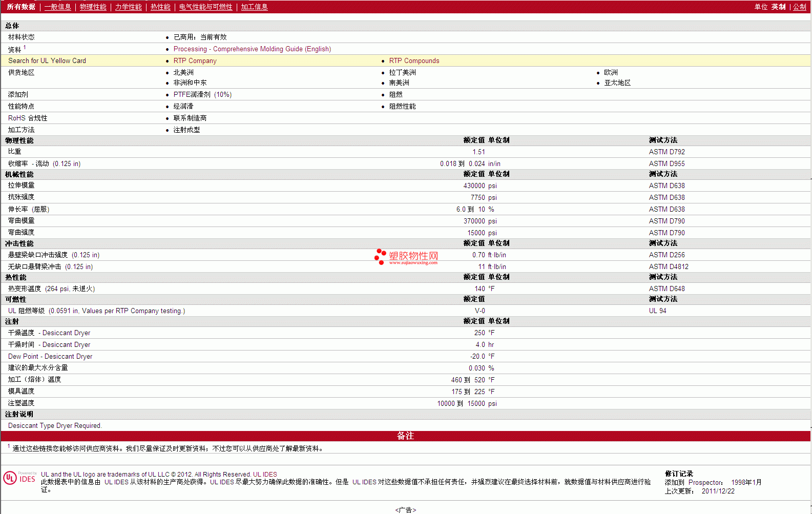The image size is (812, 514).
Task: Click ASTM D648 test method
Action: pyautogui.click(x=667, y=289)
